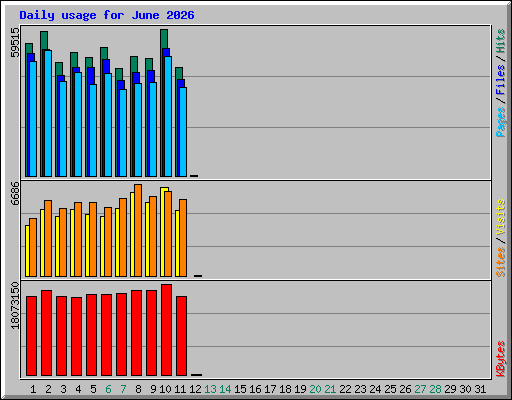Image resolution: width=512 pixels, height=400 pixels.
Task: Click day 4 on the axis
Action: tap(78, 389)
